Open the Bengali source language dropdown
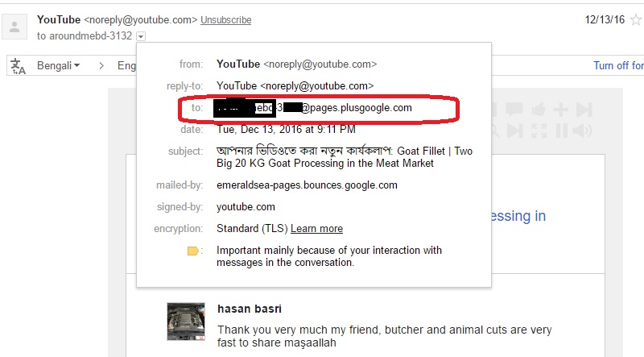Screen dimensions: 644x357 pos(58,65)
